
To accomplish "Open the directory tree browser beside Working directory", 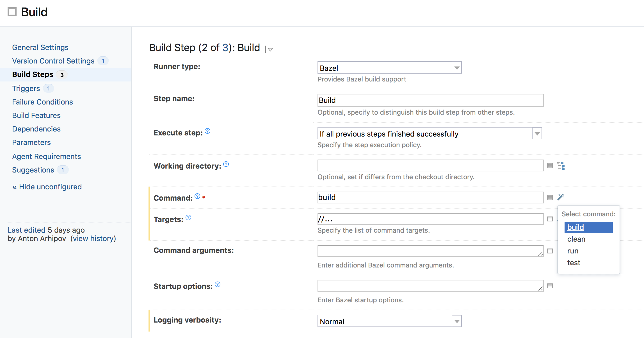I will tap(561, 166).
